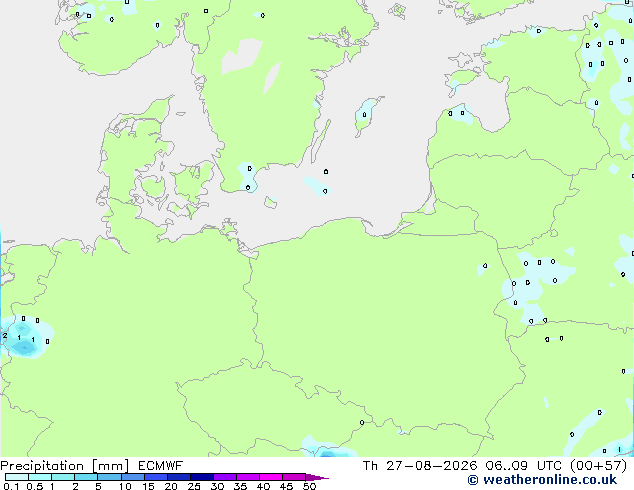The width and height of the screenshot is (634, 490).
Task: Click the 10–15 mm legend color swatch
Action: point(133,477)
